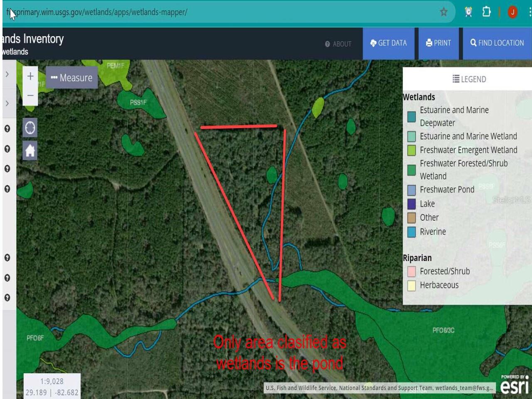Viewport: 532px width, 399px height.
Task: Open the About menu item
Action: [338, 44]
